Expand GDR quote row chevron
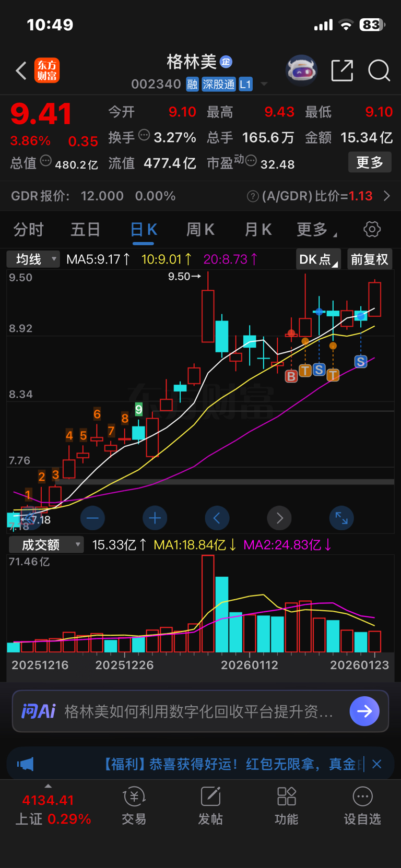Image resolution: width=401 pixels, height=868 pixels. click(387, 196)
